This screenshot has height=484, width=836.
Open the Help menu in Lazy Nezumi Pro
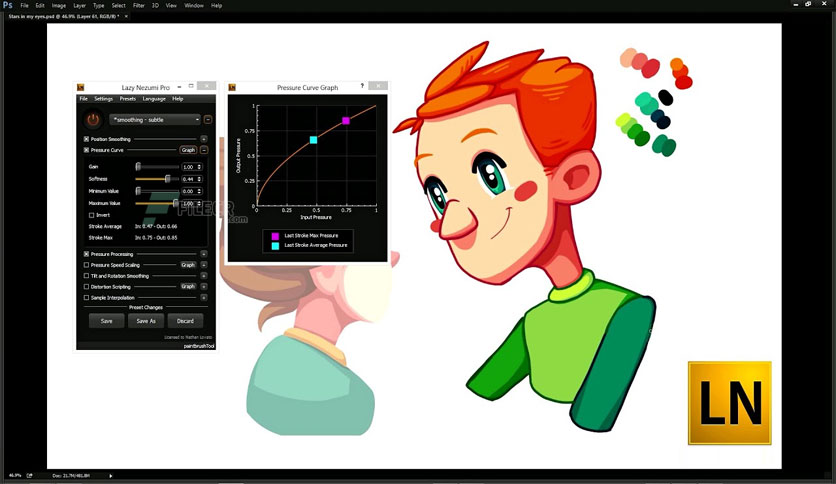tap(178, 99)
